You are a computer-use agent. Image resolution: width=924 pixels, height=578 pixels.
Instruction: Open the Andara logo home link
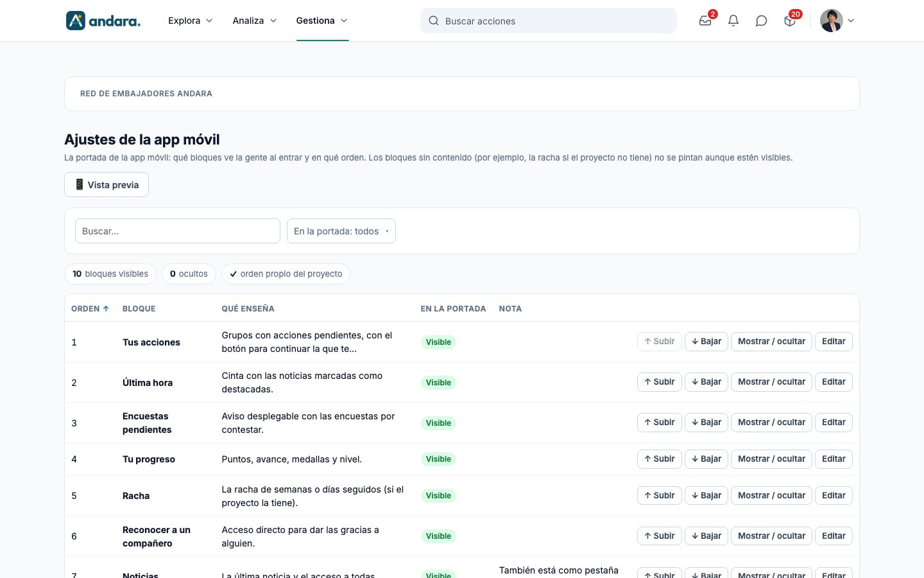click(x=103, y=21)
